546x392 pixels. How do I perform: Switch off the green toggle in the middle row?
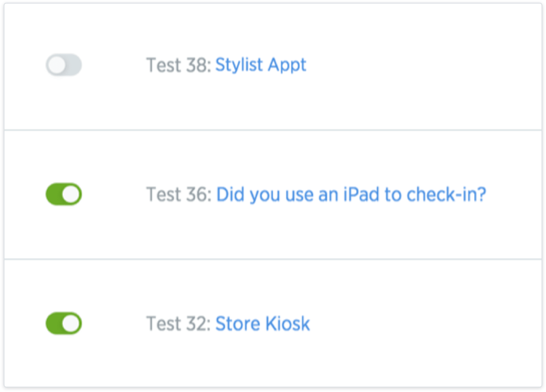coord(64,194)
